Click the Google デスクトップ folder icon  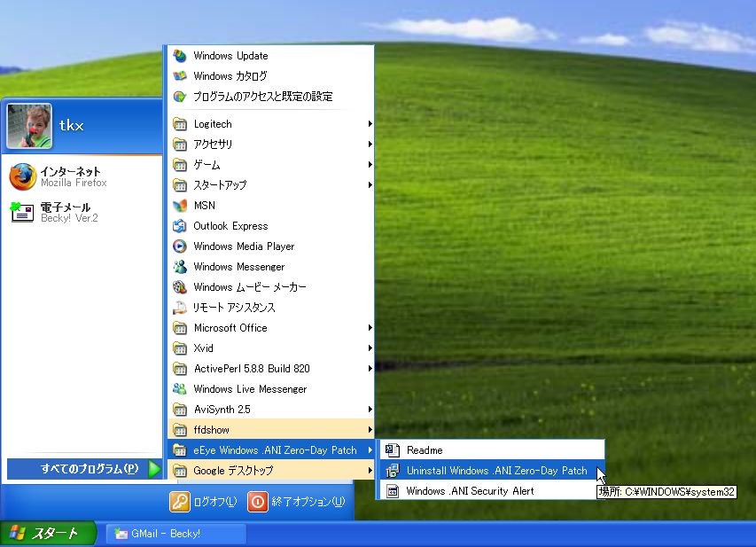pyautogui.click(x=180, y=470)
